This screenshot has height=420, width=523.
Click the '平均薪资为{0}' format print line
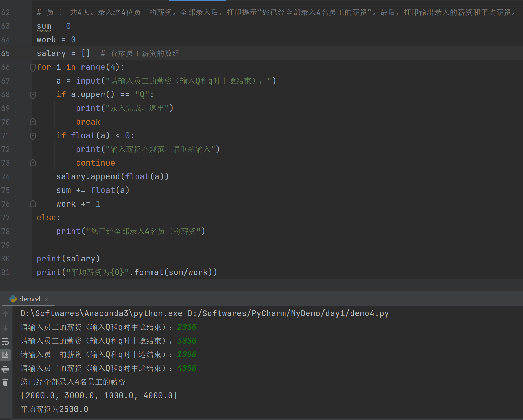pyautogui.click(x=127, y=272)
